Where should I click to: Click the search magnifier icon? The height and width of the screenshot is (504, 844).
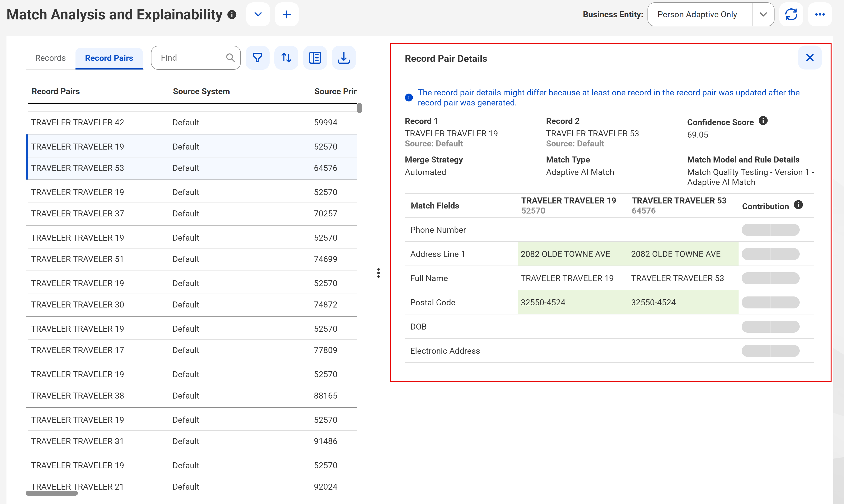coord(230,58)
